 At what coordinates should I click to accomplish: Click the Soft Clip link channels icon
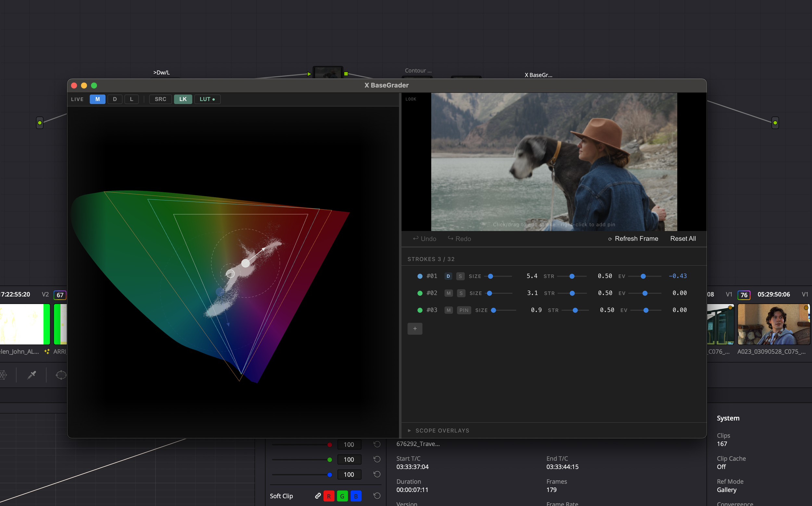(x=318, y=496)
